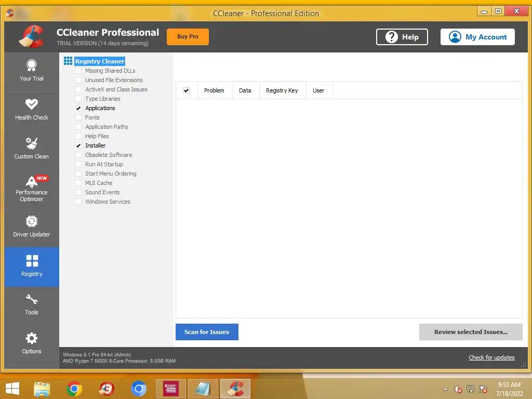
Task: Click Review selected Issues button
Action: (x=471, y=332)
